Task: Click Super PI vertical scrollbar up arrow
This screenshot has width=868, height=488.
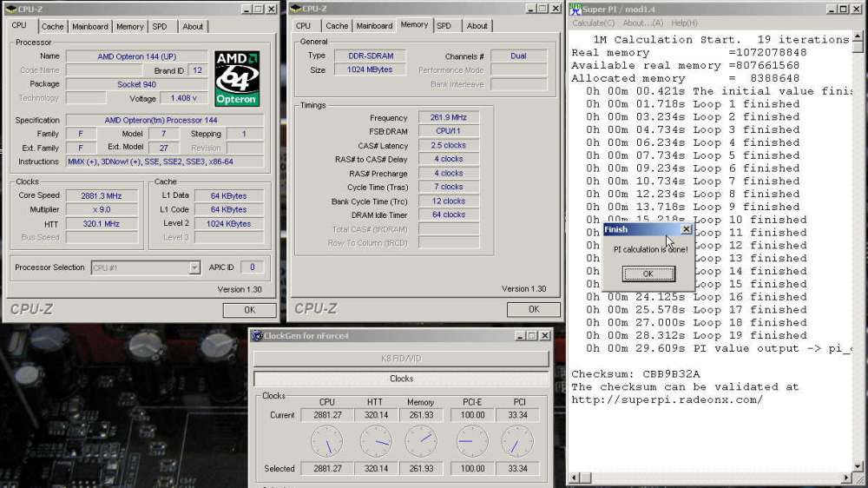Action: [x=858, y=36]
